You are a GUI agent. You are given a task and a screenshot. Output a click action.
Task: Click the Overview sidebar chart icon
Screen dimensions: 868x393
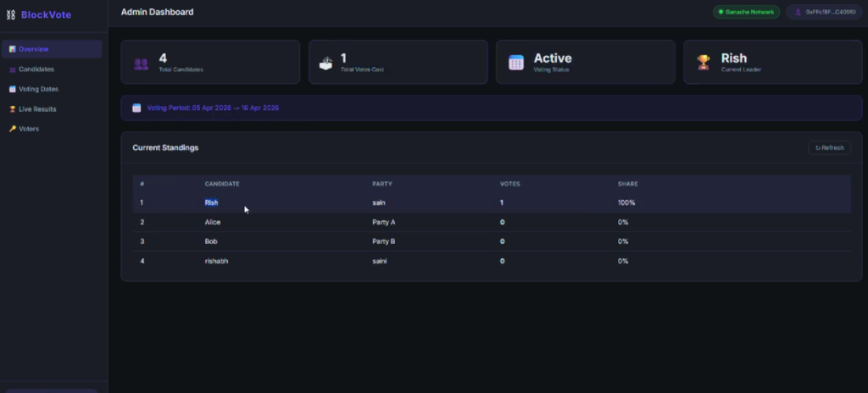[x=12, y=49]
